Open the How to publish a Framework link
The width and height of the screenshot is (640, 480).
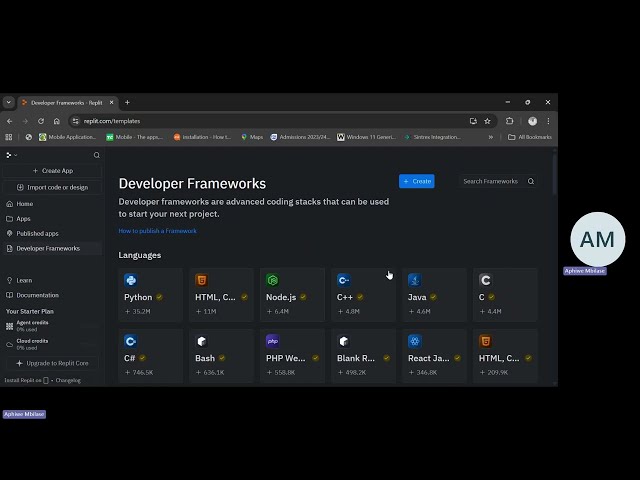point(157,231)
